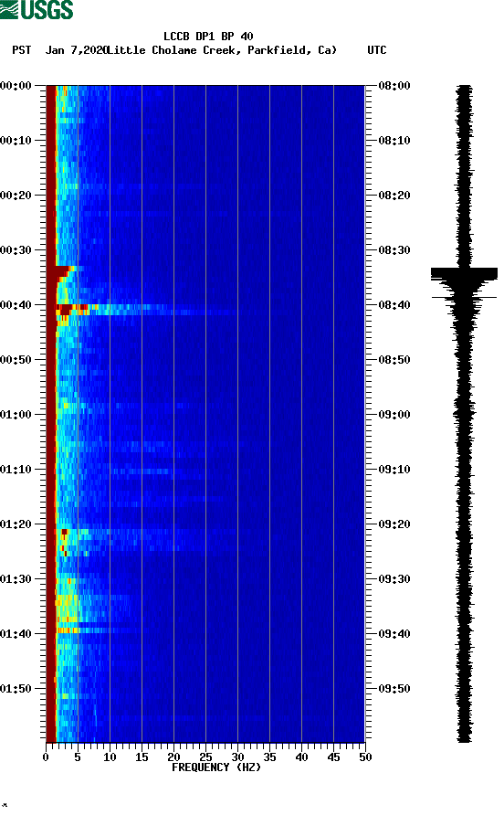Click the '15' frequency axis label
Viewport: 504px width, 815px height.
click(x=142, y=757)
